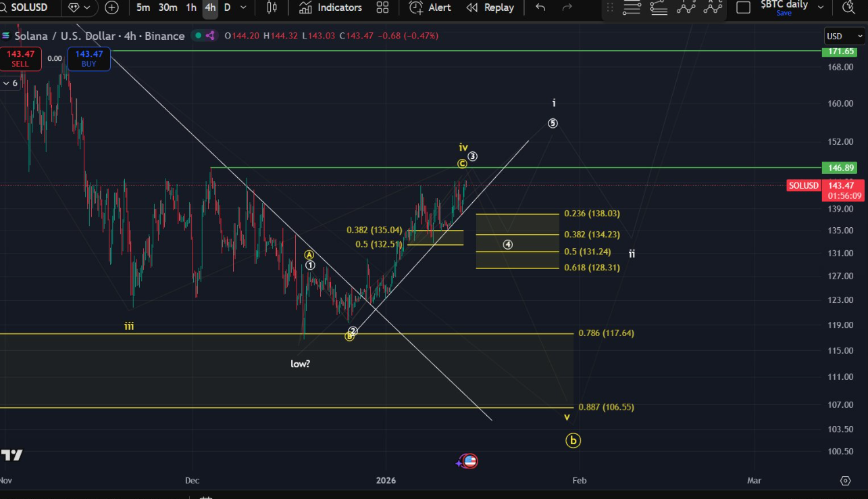Open the Alert menu
Screen dimensions: 868x499
click(x=430, y=7)
